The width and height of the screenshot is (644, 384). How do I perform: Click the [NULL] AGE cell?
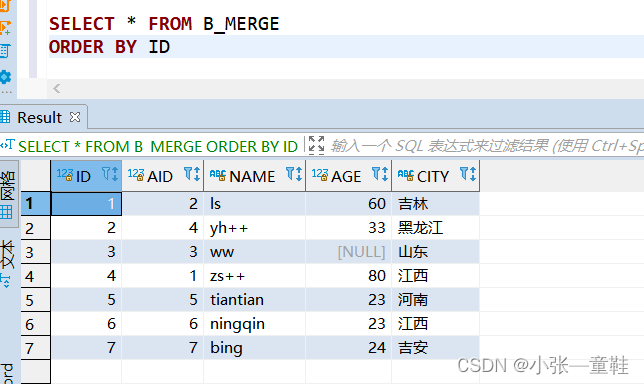(349, 252)
